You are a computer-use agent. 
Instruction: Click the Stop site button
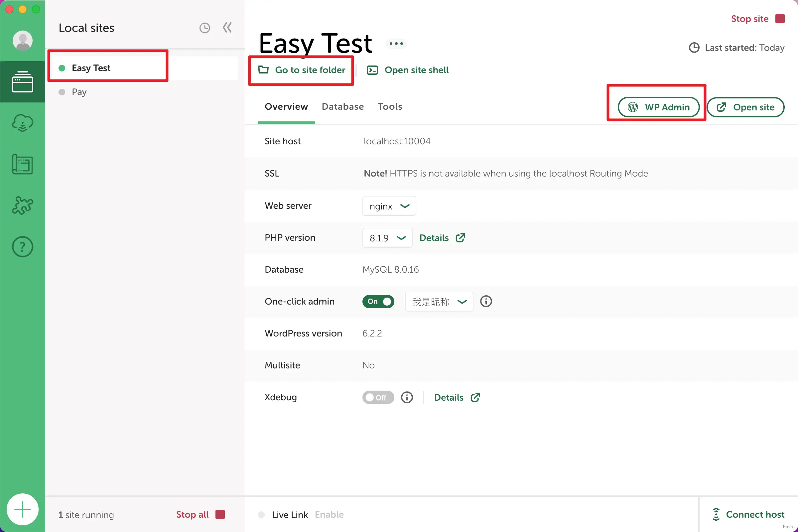tap(757, 19)
